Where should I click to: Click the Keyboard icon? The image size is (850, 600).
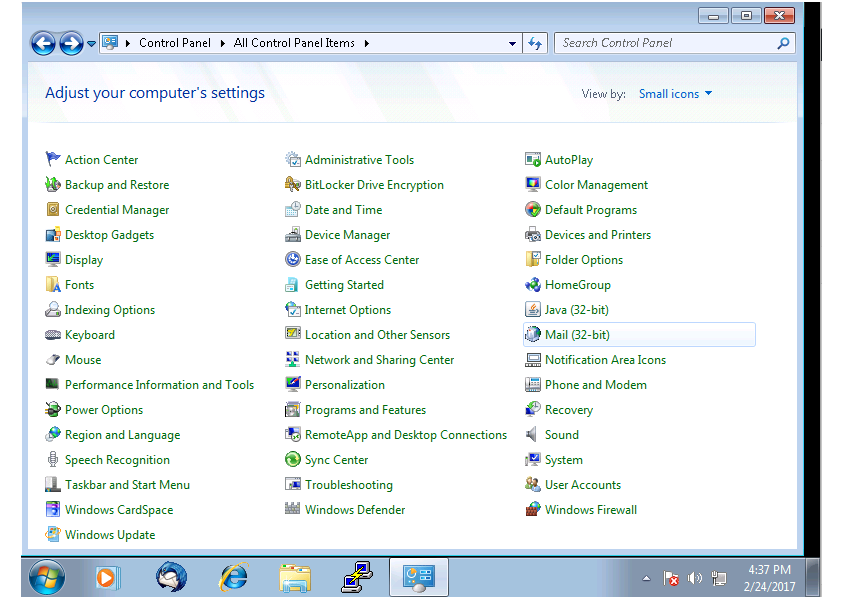tap(53, 334)
